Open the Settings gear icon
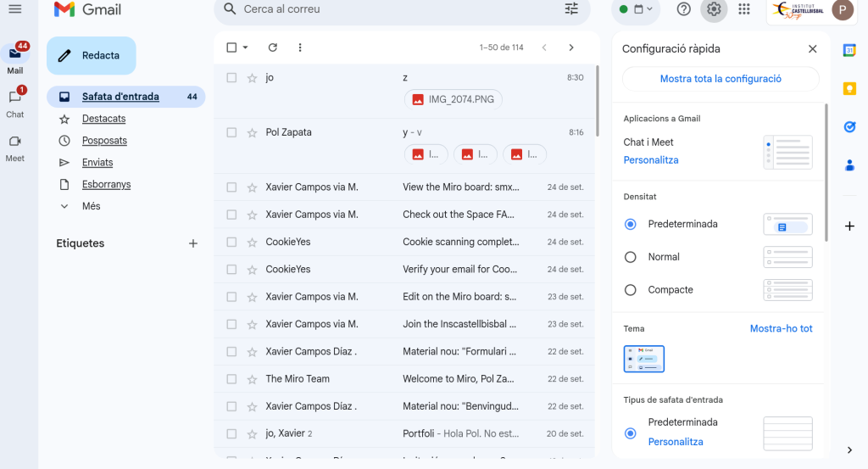 click(714, 9)
